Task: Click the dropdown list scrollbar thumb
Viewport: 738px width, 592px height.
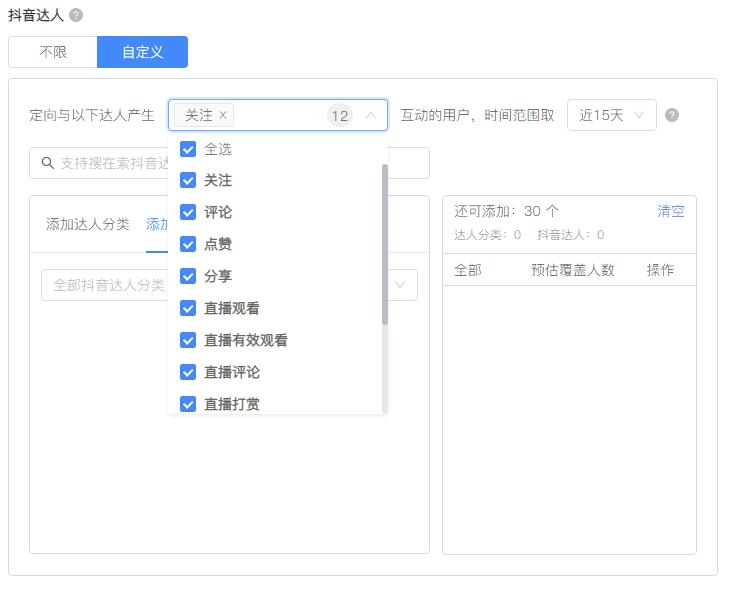Action: click(385, 244)
